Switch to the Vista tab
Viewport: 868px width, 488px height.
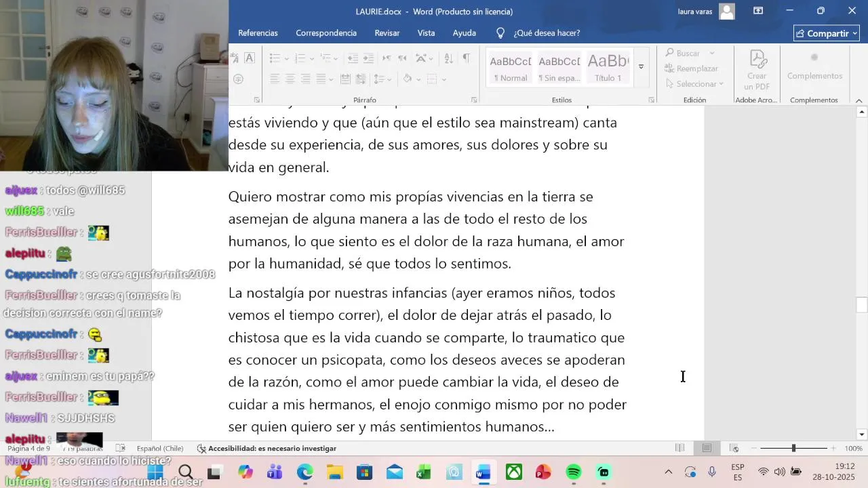click(426, 33)
